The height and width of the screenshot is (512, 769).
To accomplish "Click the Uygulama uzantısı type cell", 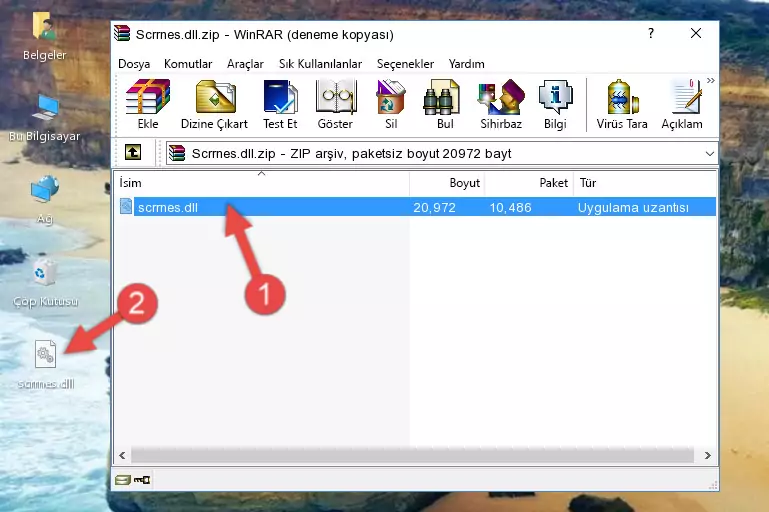I will point(633,207).
